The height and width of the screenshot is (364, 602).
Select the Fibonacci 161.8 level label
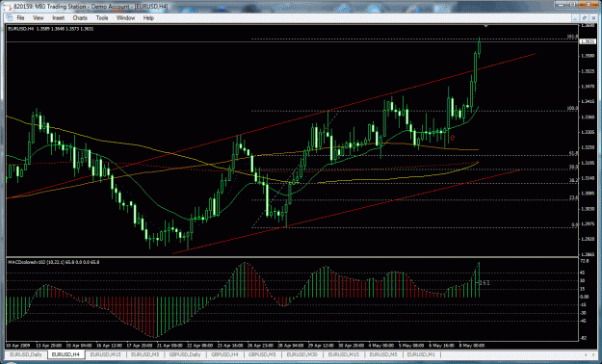pos(572,37)
